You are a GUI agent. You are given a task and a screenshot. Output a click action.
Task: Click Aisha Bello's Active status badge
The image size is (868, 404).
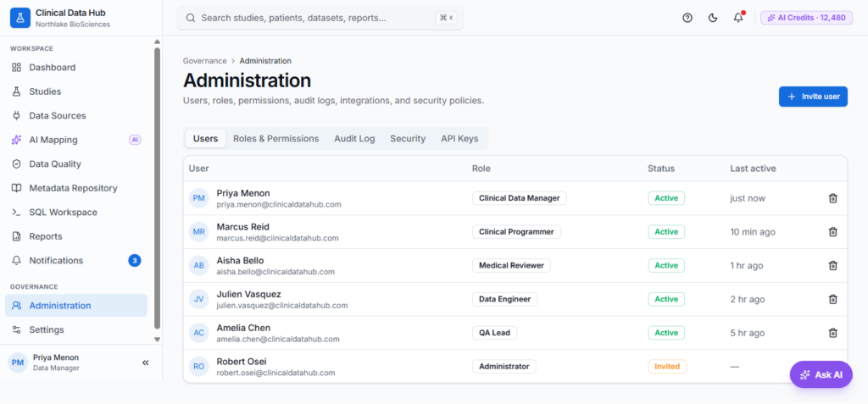tap(666, 266)
